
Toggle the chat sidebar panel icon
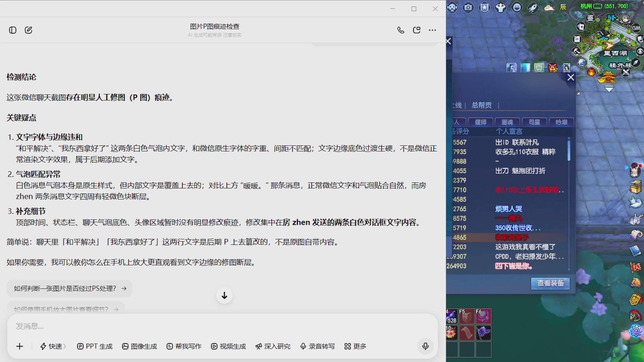click(13, 30)
